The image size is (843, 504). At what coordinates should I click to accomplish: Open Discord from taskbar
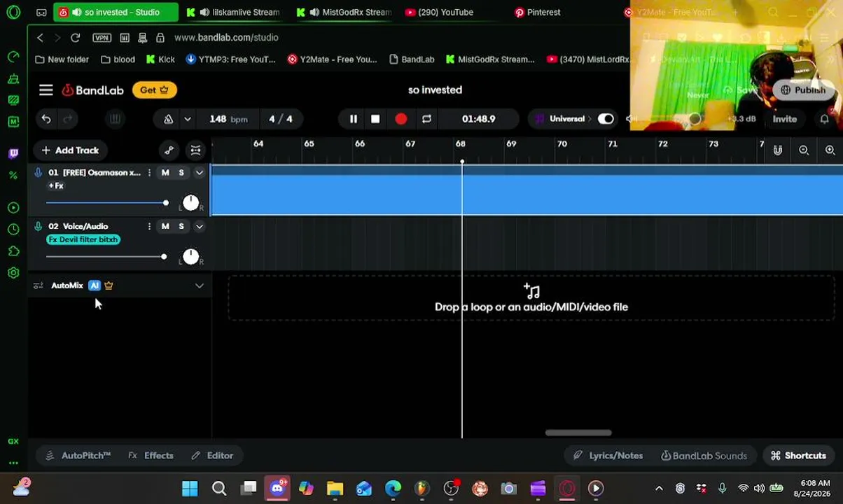click(x=277, y=489)
